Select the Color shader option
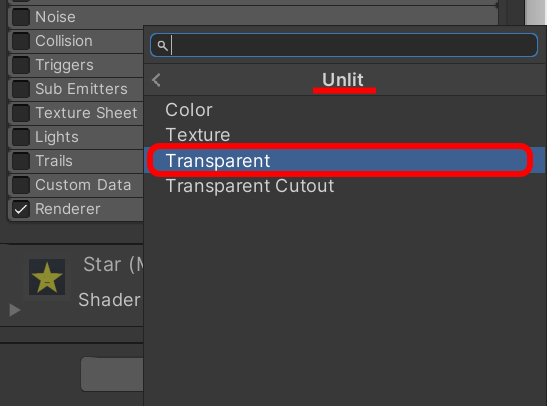 [x=189, y=110]
